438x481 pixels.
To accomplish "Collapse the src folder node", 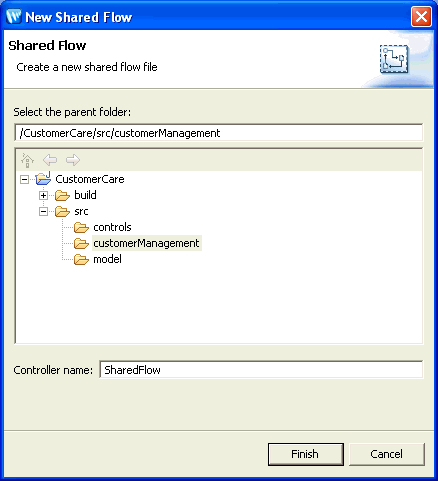I will click(x=43, y=211).
